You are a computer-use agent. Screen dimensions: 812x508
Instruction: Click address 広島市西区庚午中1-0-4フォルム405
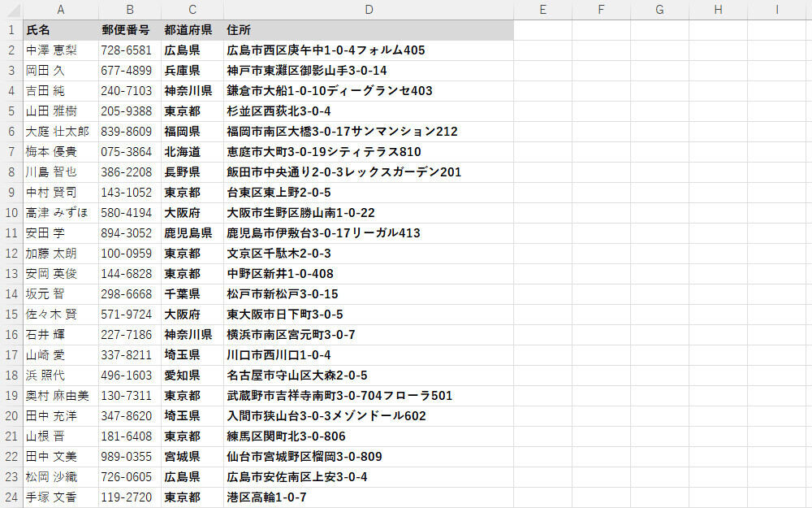369,50
